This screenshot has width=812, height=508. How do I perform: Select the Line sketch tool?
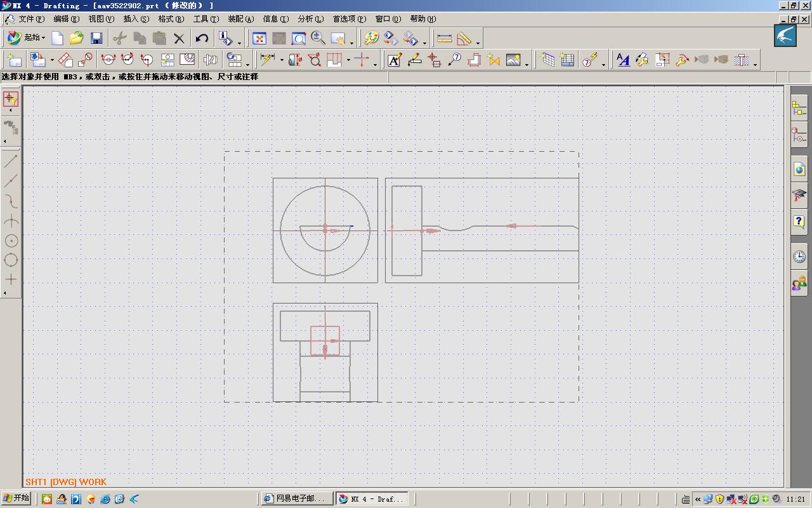pyautogui.click(x=11, y=161)
